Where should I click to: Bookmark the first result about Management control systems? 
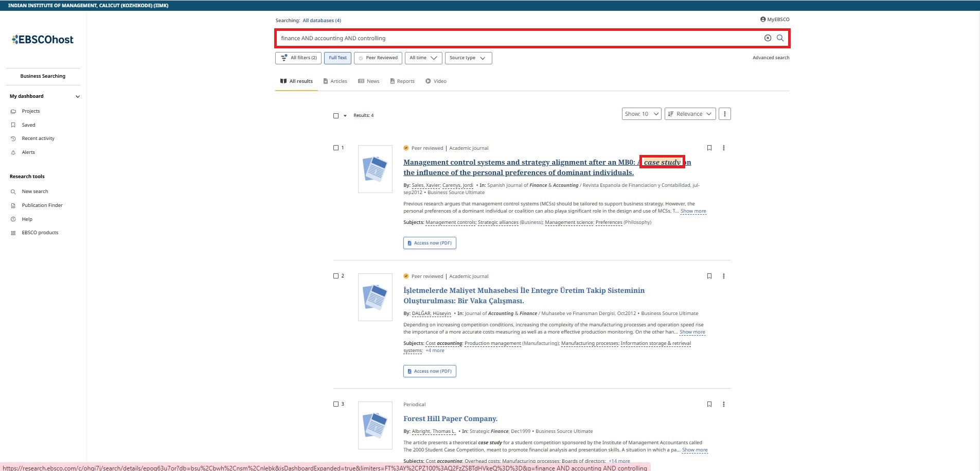pyautogui.click(x=709, y=148)
